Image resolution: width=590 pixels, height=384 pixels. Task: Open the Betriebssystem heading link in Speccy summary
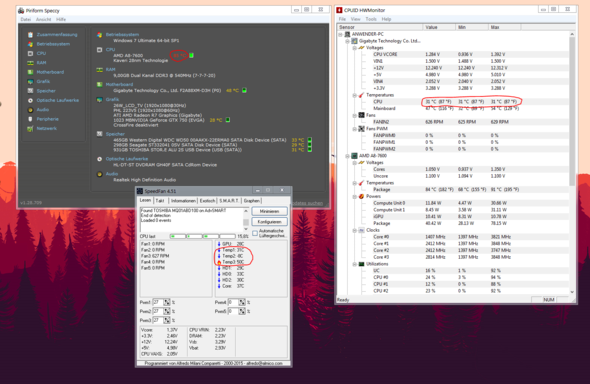tap(122, 35)
